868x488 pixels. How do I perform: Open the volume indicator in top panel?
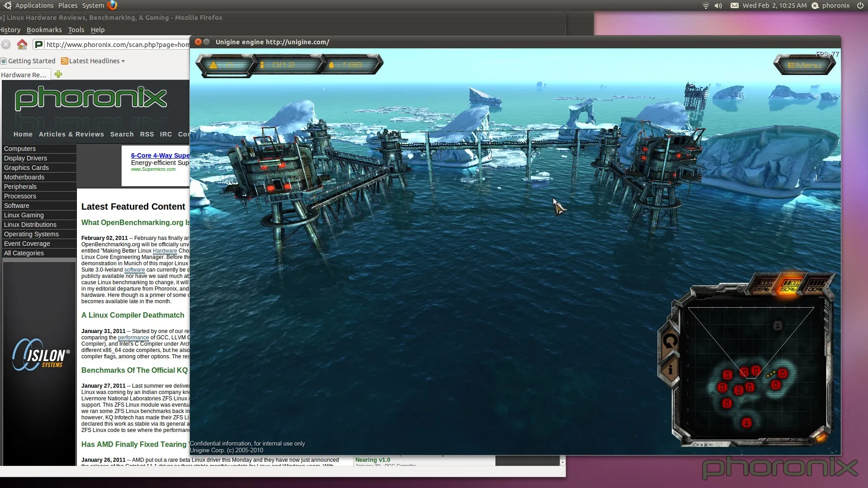pyautogui.click(x=718, y=5)
